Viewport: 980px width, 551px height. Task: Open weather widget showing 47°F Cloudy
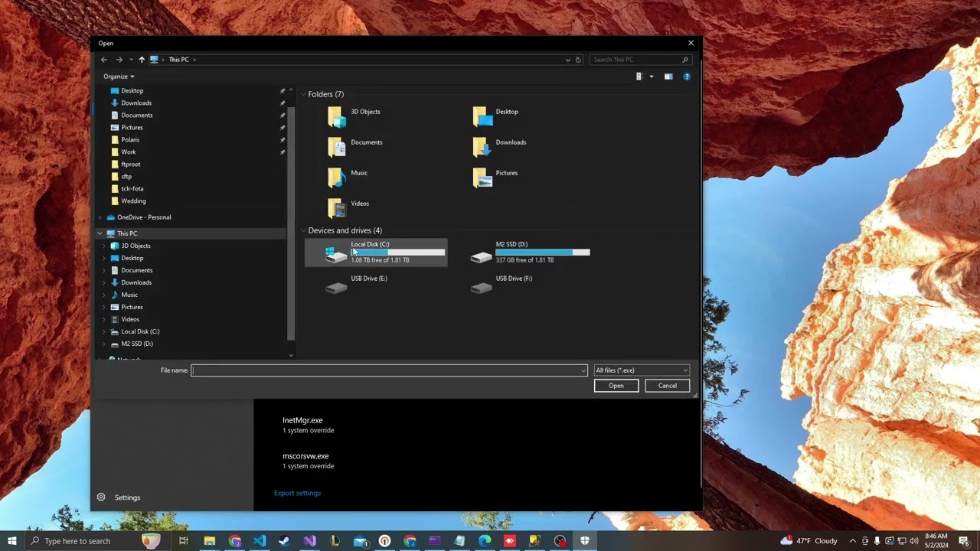pyautogui.click(x=808, y=541)
